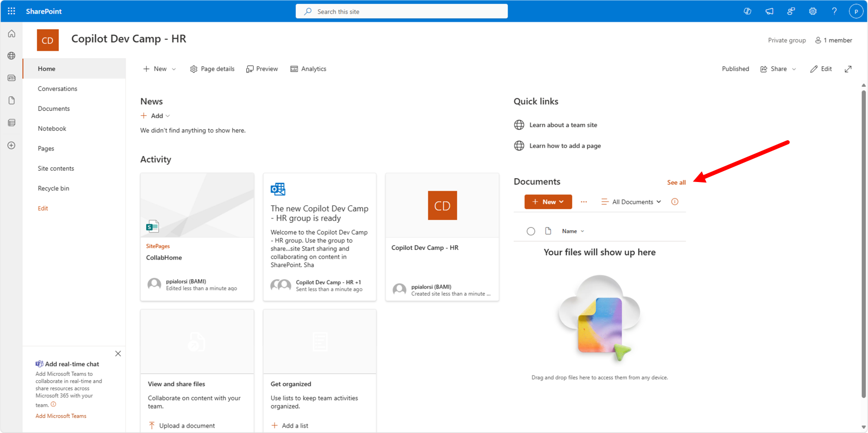
Task: Click the Edit page pencil button
Action: coord(821,69)
